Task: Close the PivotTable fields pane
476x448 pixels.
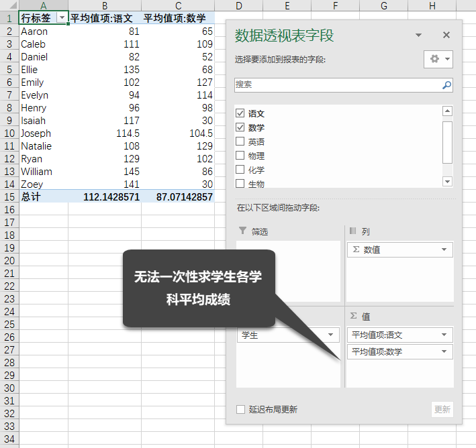Action: click(x=446, y=35)
